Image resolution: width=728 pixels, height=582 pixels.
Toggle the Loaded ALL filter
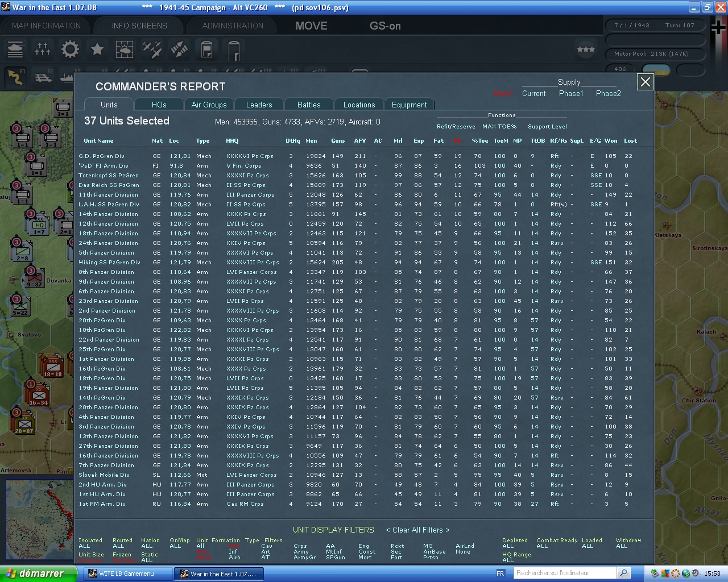click(x=588, y=546)
